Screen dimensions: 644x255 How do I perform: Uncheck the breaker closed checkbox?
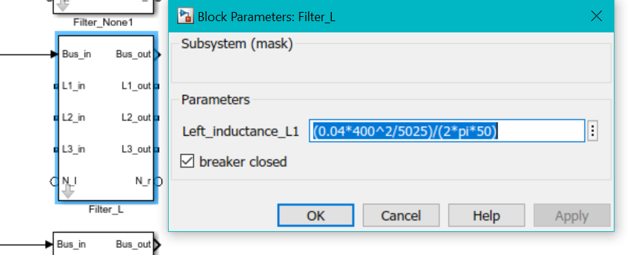(187, 161)
